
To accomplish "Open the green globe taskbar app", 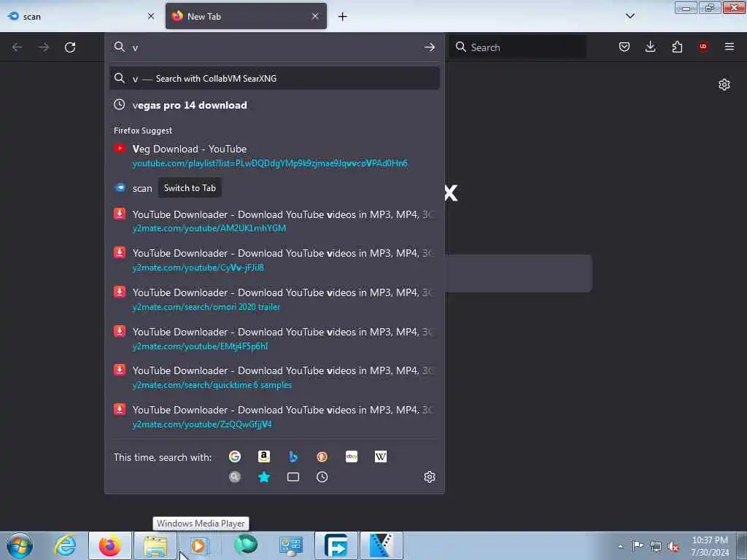I will [245, 545].
